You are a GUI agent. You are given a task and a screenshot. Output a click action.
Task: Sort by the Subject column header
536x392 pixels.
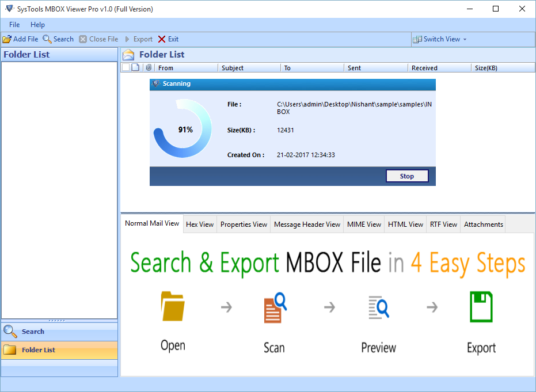249,68
